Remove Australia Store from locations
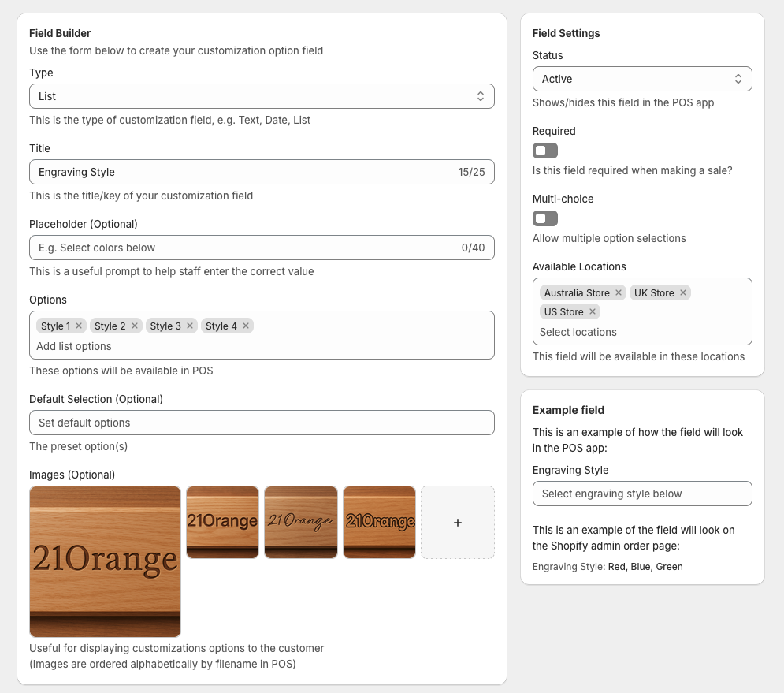 point(619,292)
